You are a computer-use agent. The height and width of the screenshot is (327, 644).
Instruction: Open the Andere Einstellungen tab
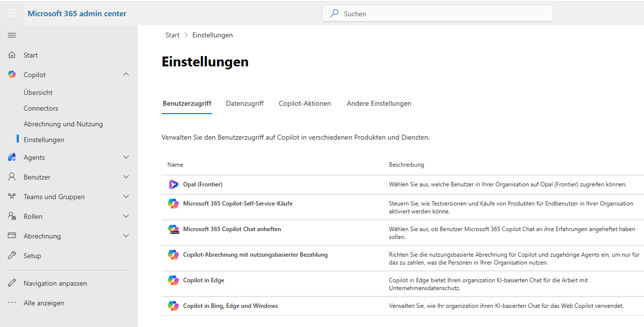pyautogui.click(x=379, y=103)
